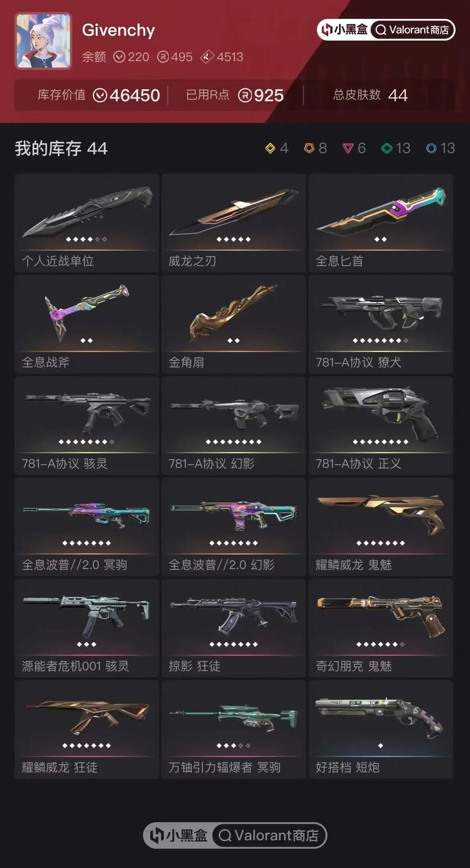Click the blue circle rarity icon
The width and height of the screenshot is (470, 868).
tap(431, 148)
